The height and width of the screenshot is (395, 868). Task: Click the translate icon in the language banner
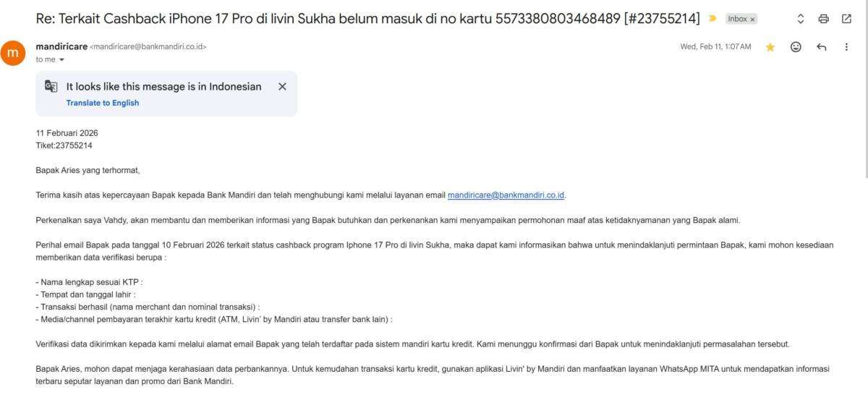click(51, 87)
